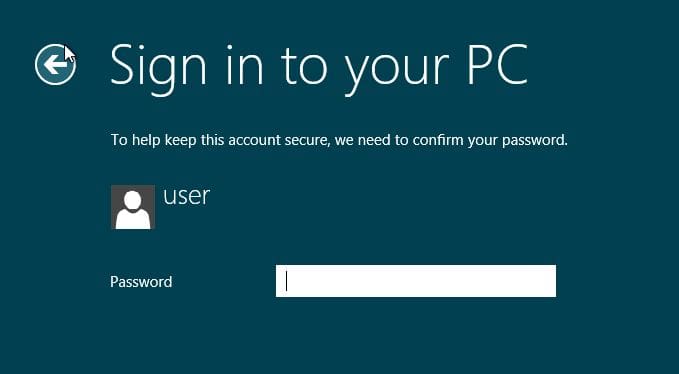
Task: Click "To help keep this account secure" text
Action: pyautogui.click(x=221, y=140)
